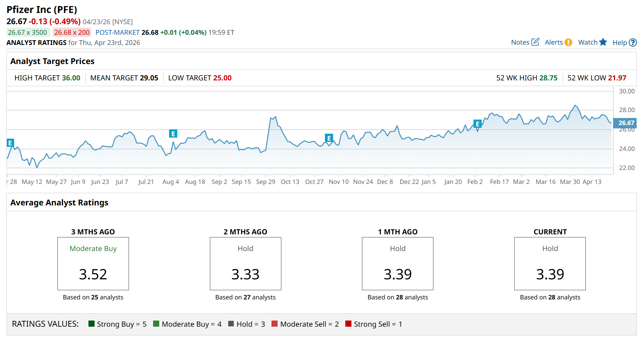This screenshot has width=644, height=342.
Task: Click the 26.68 x 200 ask box
Action: [x=72, y=32]
